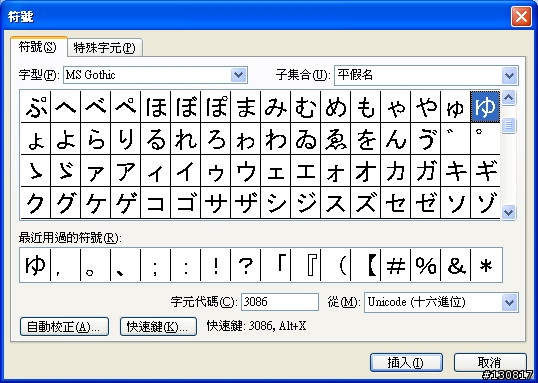Select the full-size や character cell

click(x=425, y=106)
